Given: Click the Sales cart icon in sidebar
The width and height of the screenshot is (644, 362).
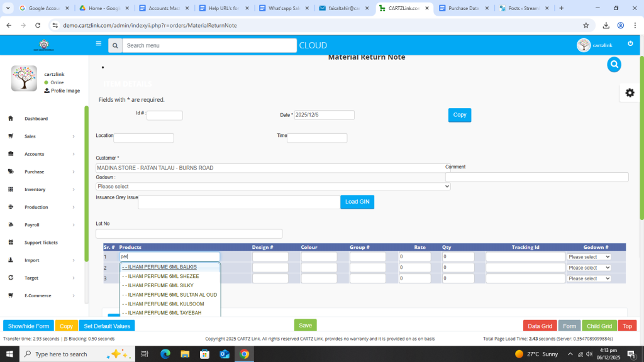Looking at the screenshot, I should (11, 136).
